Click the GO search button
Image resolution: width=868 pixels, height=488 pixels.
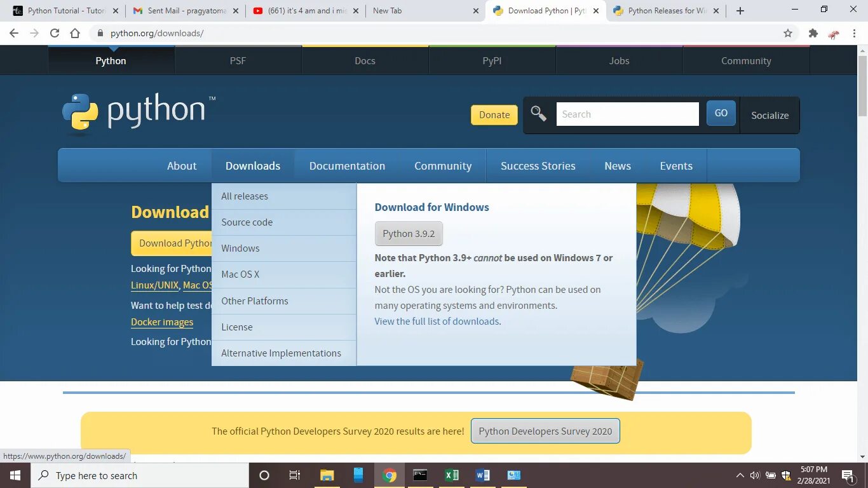tap(721, 113)
